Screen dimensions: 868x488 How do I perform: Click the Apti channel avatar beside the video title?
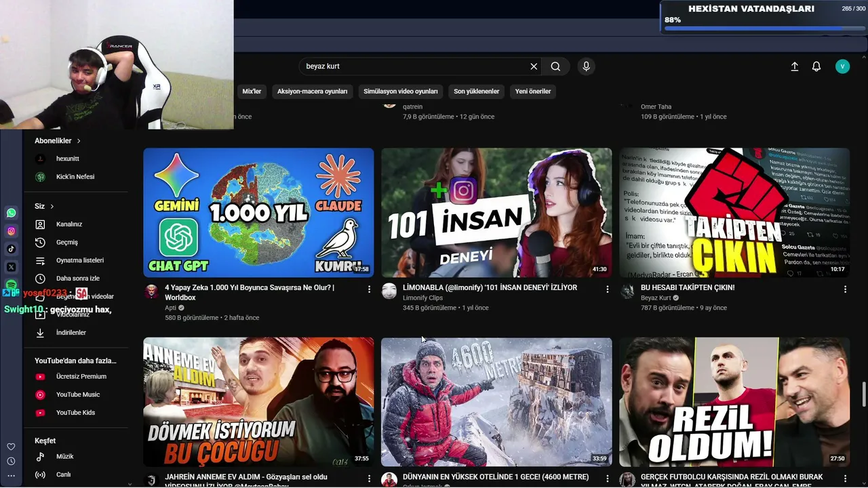tap(151, 291)
